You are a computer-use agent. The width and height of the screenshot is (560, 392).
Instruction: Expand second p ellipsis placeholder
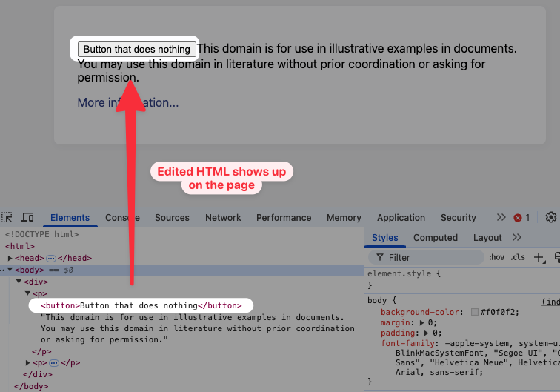click(x=54, y=363)
